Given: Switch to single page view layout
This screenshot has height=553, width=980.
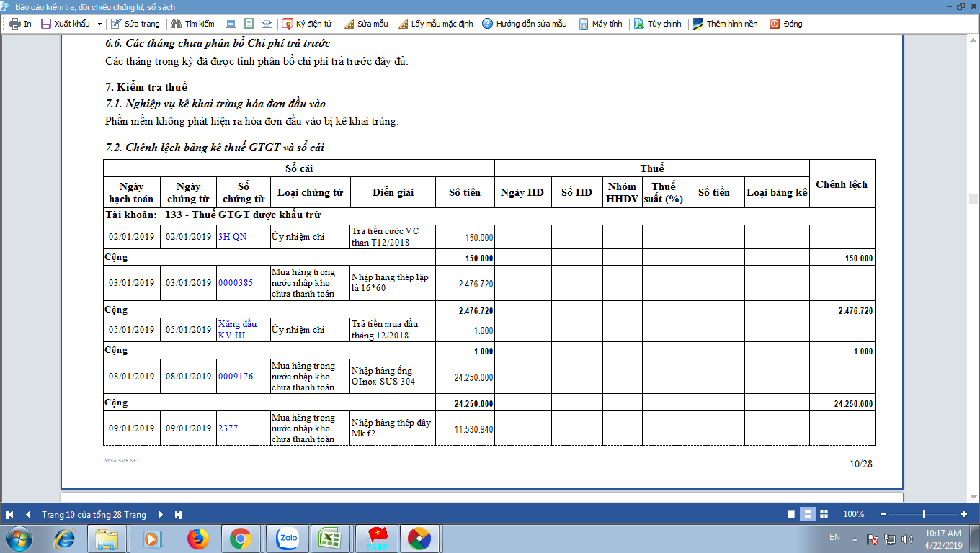Looking at the screenshot, I should click(791, 514).
